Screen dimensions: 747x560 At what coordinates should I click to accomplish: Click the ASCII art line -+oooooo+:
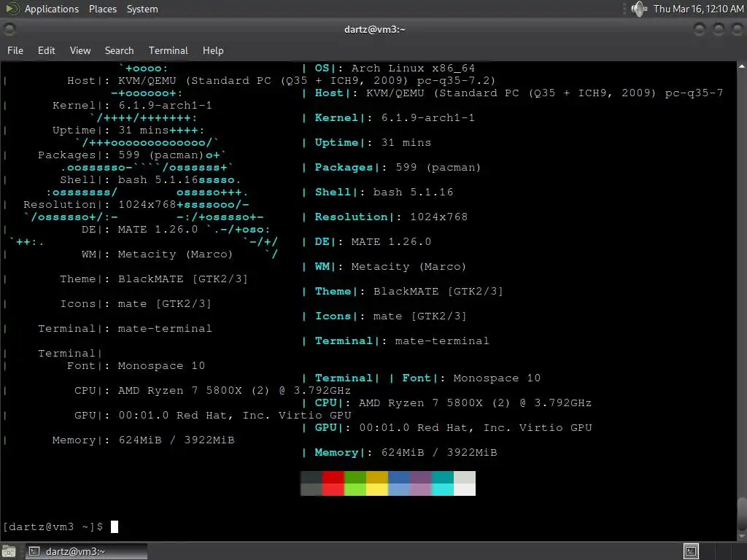click(147, 93)
